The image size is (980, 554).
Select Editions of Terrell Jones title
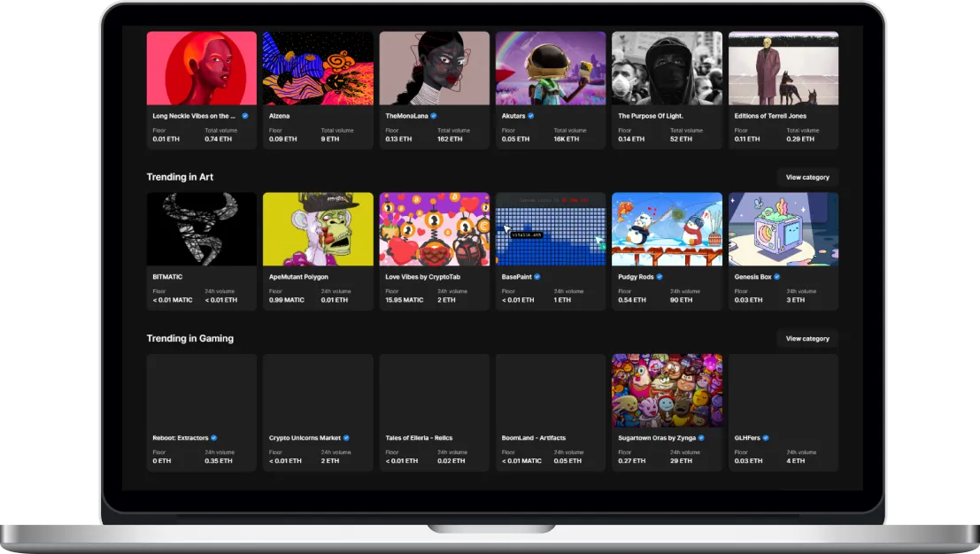pyautogui.click(x=770, y=116)
